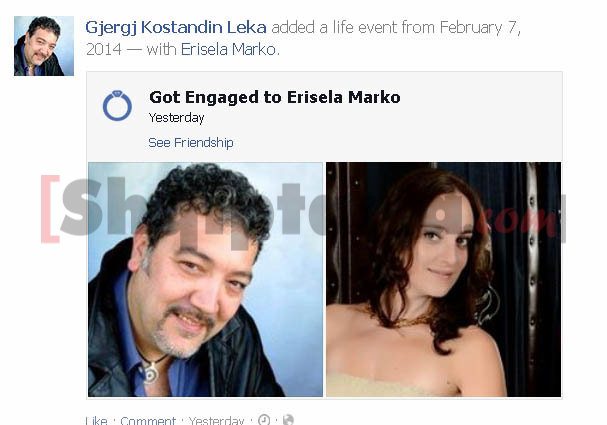The image size is (607, 425).
Task: Open the Yesterday timestamp link below photos
Action: pos(217,420)
